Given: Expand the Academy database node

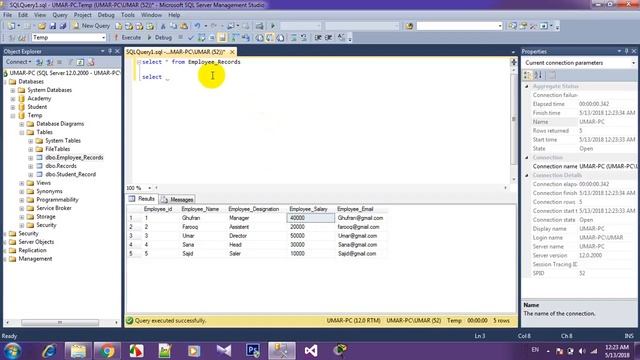Looking at the screenshot, I should coord(13,98).
